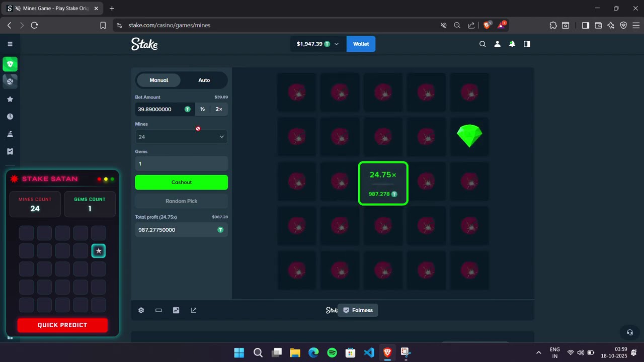Click the muted-tab speaker icon in address bar

443,25
